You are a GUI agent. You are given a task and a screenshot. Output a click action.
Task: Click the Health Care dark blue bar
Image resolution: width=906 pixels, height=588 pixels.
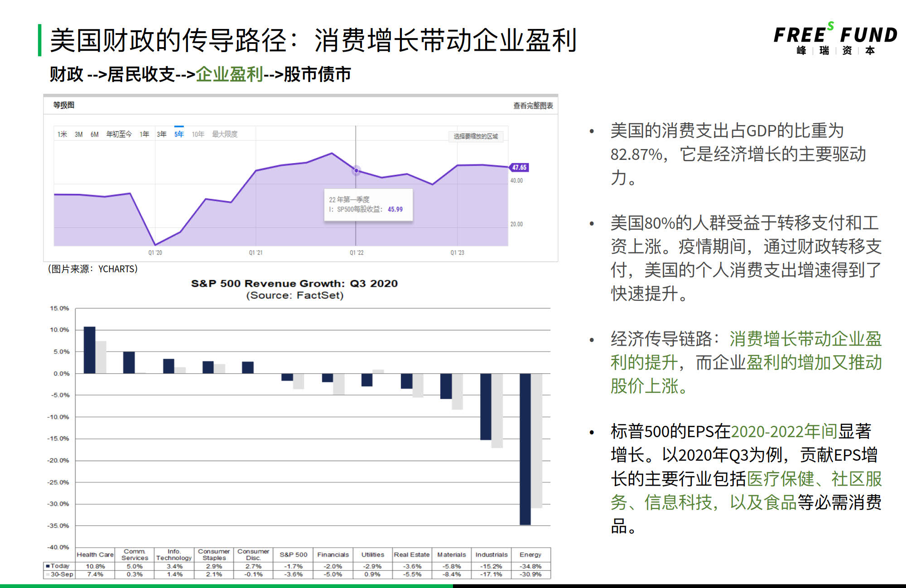pyautogui.click(x=90, y=350)
